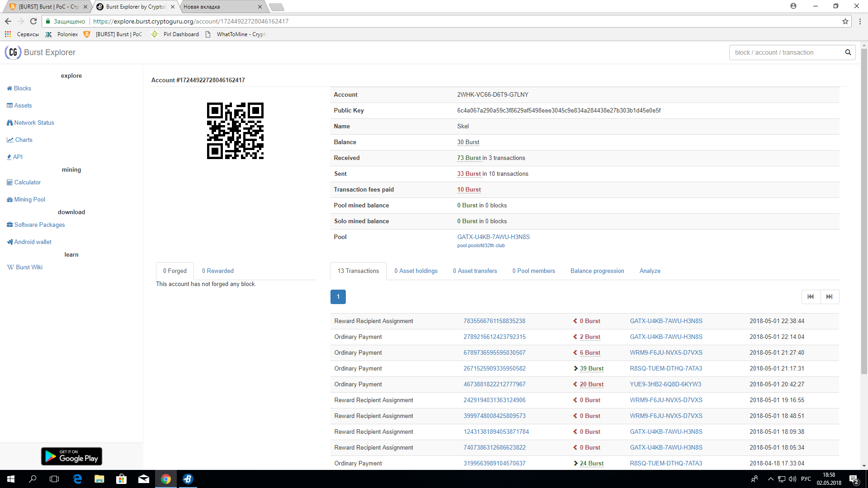Open Chrome menu three dots

tap(860, 21)
